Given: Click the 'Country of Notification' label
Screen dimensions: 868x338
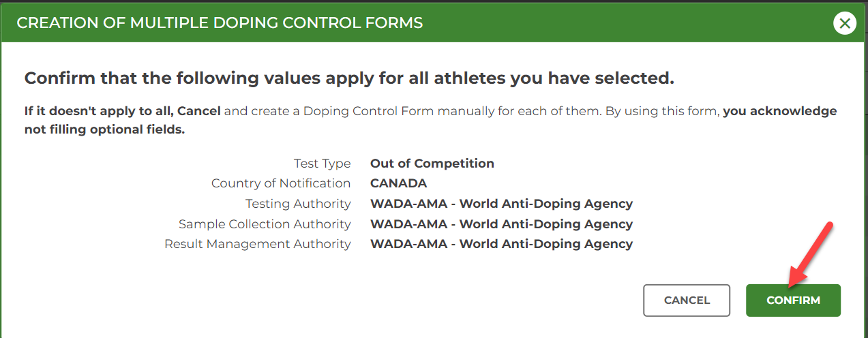Looking at the screenshot, I should pyautogui.click(x=281, y=183).
